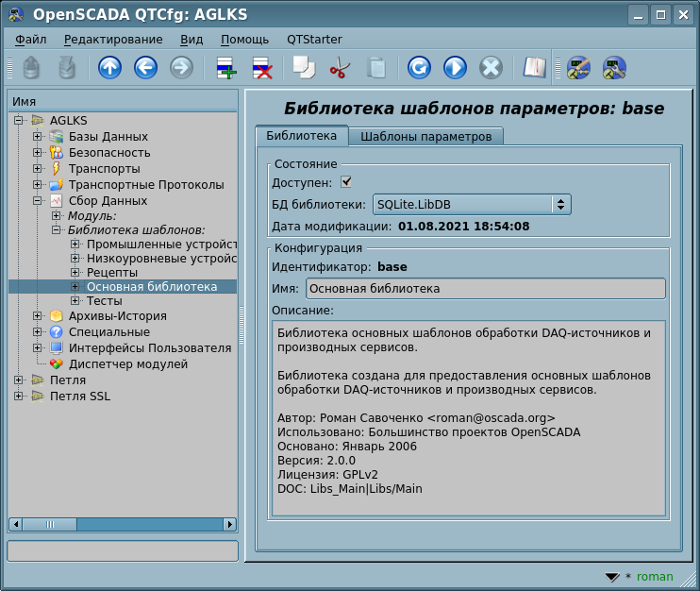Copy the item with the copy icon
The height and width of the screenshot is (591, 700).
(304, 68)
